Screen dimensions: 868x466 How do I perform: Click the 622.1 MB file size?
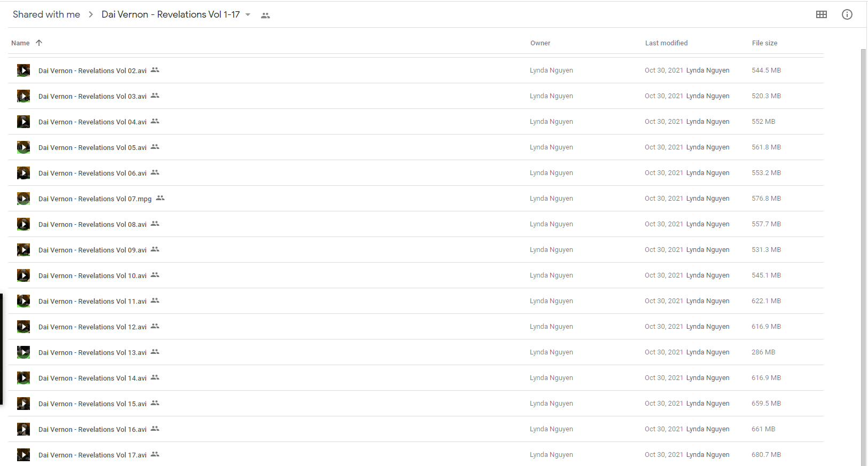766,301
